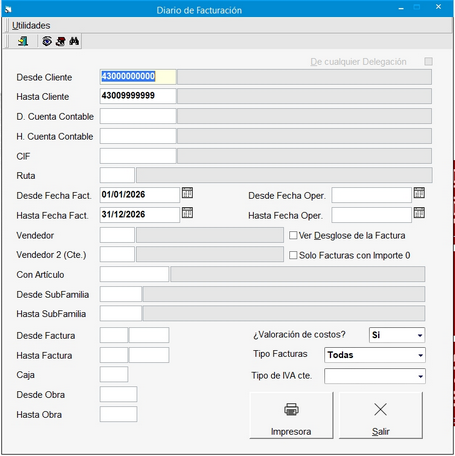Click the red printer toolbar icon

pyautogui.click(x=61, y=41)
